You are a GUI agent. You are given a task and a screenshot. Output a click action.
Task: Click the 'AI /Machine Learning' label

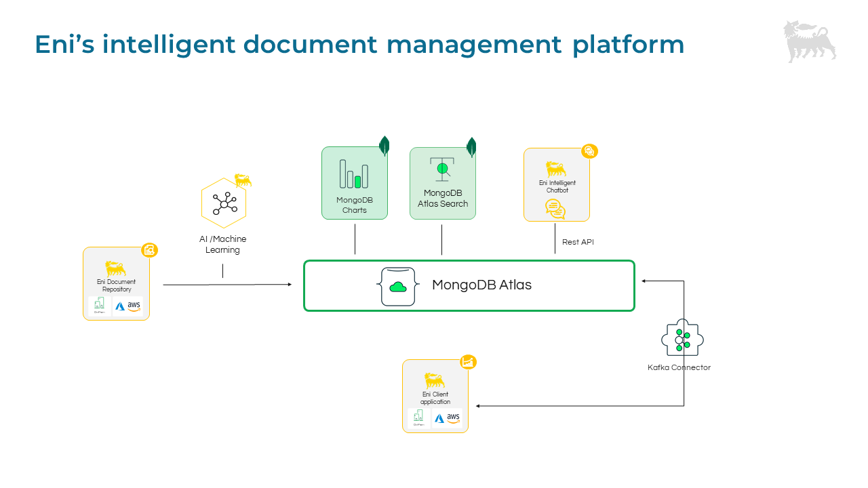223,245
